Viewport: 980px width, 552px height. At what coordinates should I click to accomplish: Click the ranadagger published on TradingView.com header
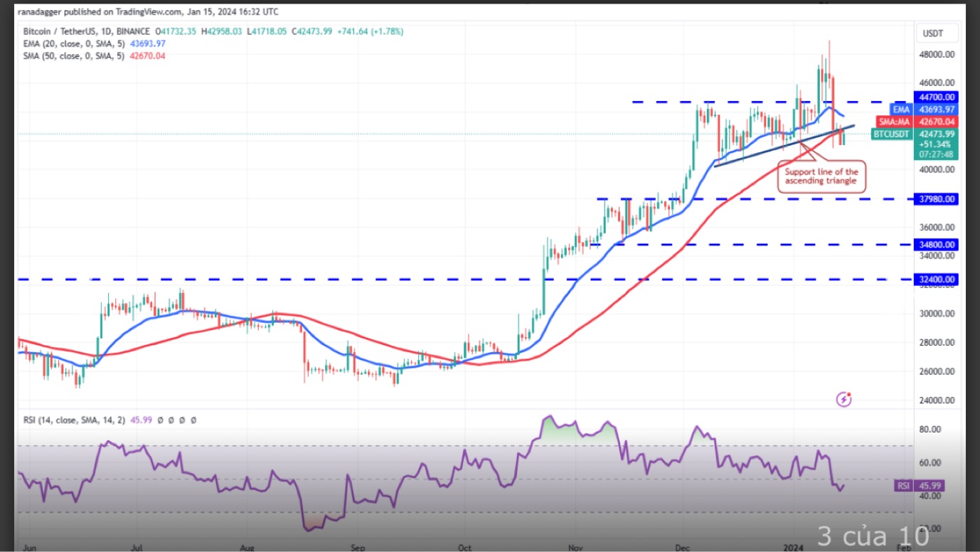point(148,12)
